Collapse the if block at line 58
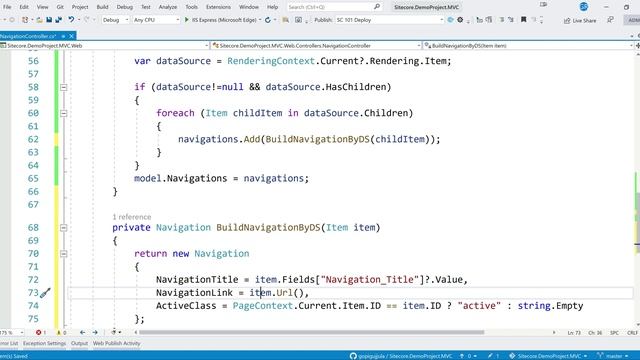The width and height of the screenshot is (640, 360). click(x=64, y=87)
